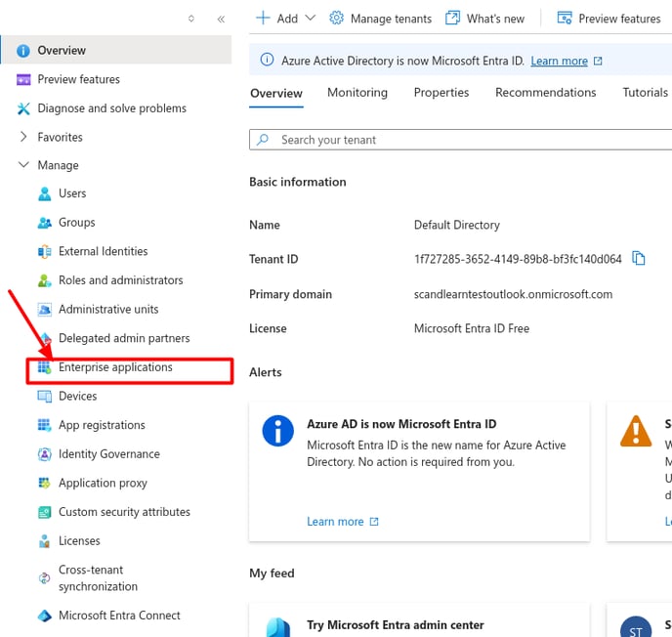Open Delegated admin partners
This screenshot has height=637, width=672.
(x=124, y=339)
